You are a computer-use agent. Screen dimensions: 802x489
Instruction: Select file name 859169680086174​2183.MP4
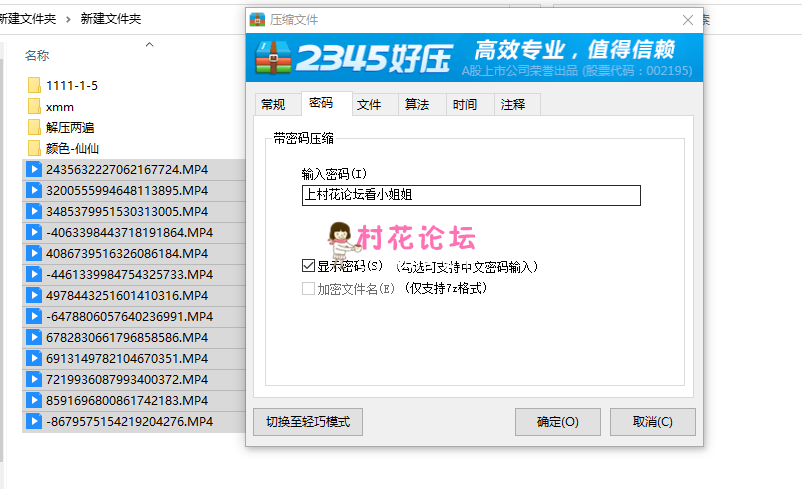point(127,400)
